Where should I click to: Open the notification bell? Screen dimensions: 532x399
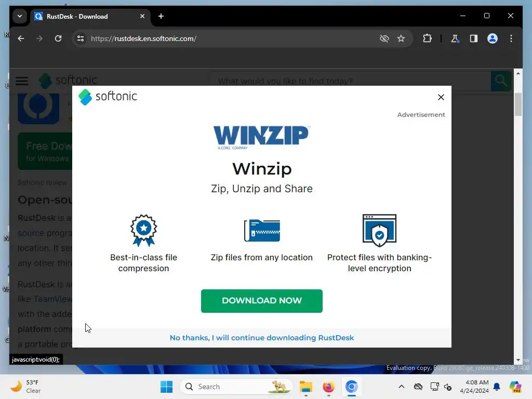point(497,387)
